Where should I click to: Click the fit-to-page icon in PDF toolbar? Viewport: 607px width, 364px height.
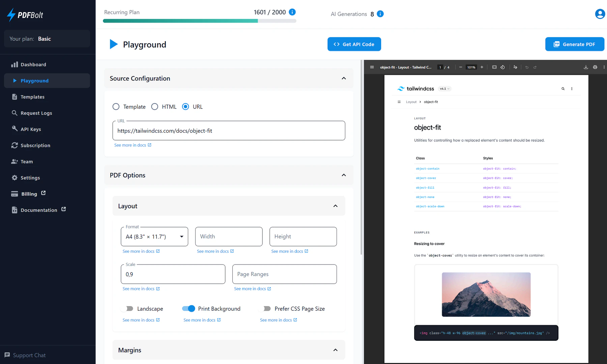tap(494, 67)
